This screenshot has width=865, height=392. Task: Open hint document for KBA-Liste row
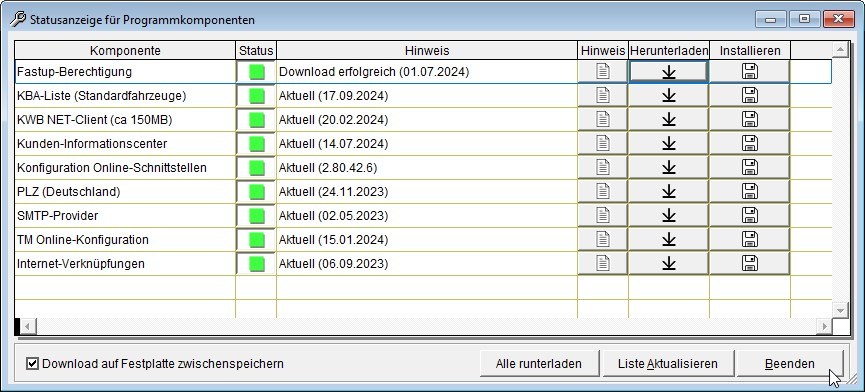(602, 95)
